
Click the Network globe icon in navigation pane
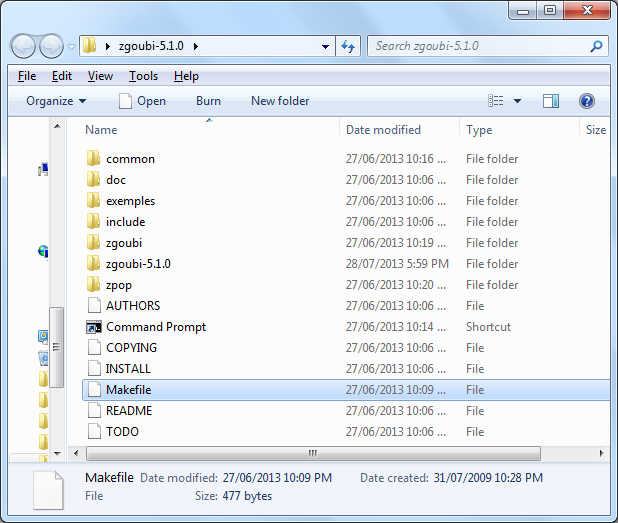43,251
